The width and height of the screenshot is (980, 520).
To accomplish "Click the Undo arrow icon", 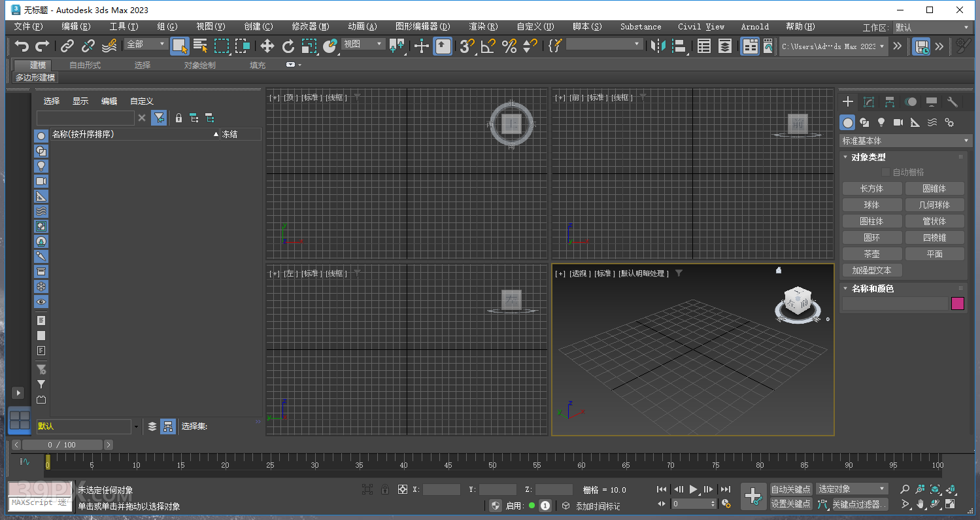I will [22, 46].
